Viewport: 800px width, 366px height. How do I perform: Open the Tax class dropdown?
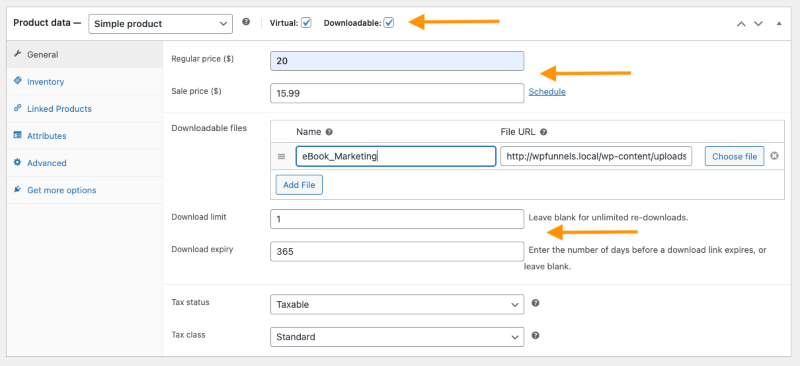[x=397, y=337]
